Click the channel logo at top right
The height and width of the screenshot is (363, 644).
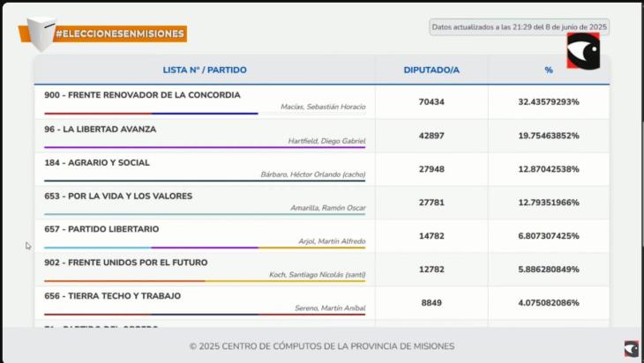coord(583,52)
